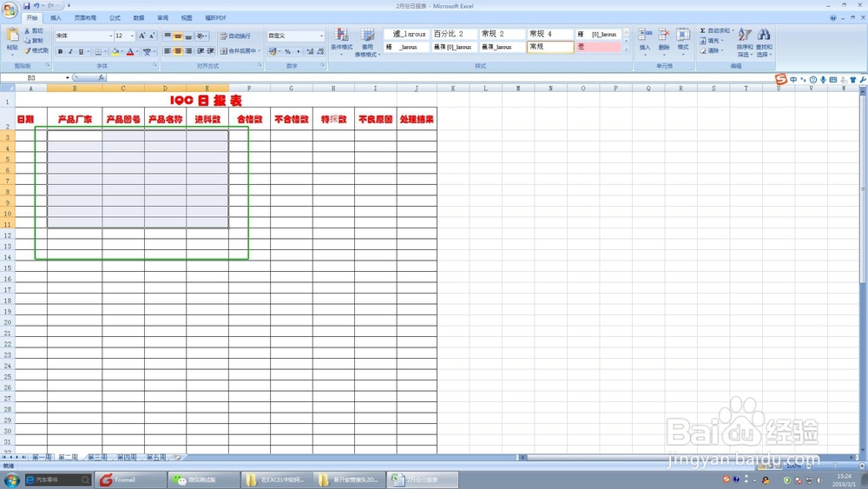Image resolution: width=868 pixels, height=489 pixels.
Task: Click the Name Box showing B3
Action: [31, 77]
